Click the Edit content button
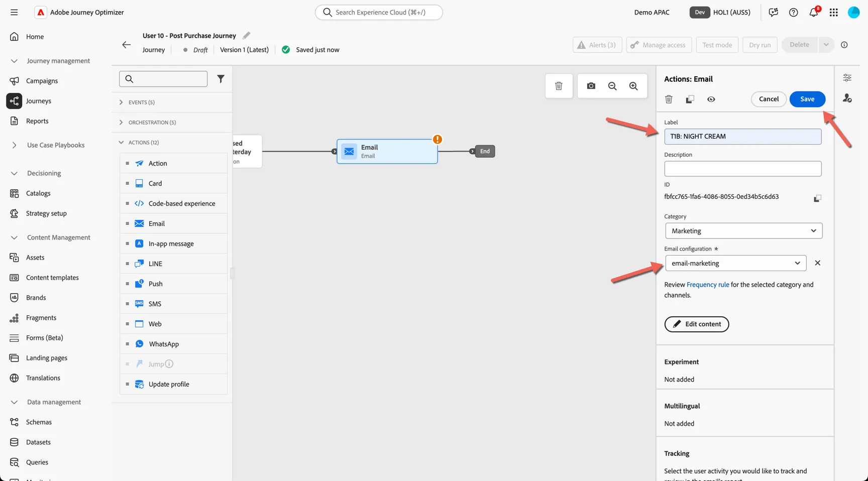 point(697,324)
